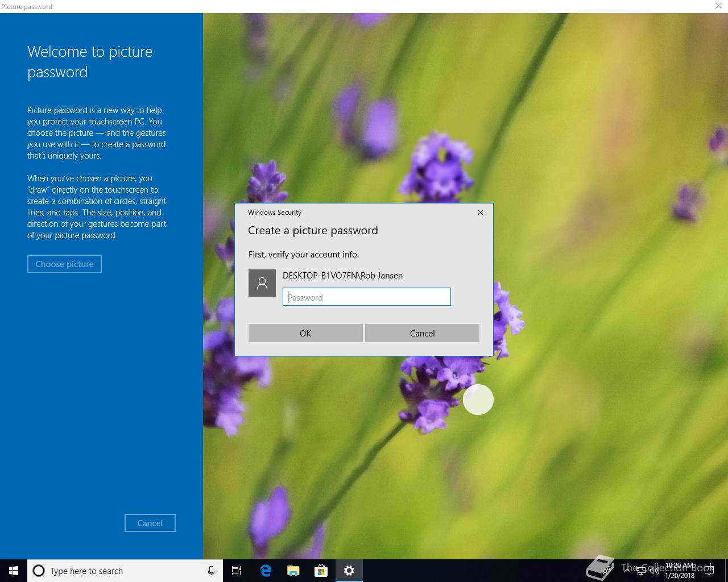Click the taskbar clock showing 1/20/2018
728x582 pixels.
coord(680,571)
